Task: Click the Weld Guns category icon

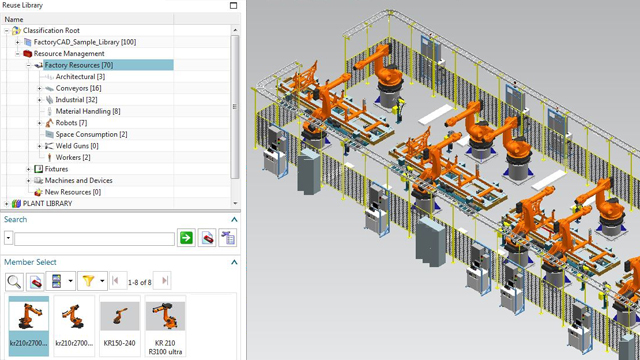Action: 49,146
